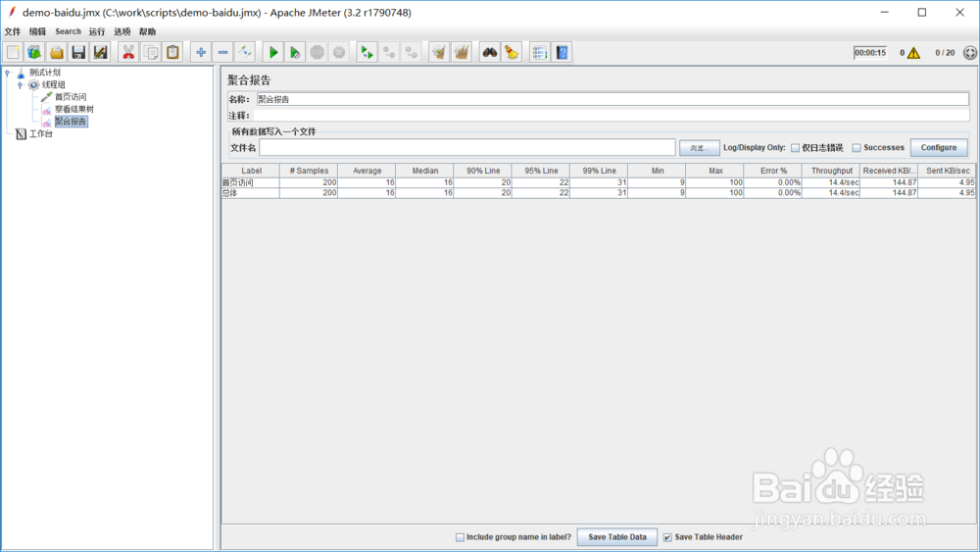
Task: Open Function Helper list icon
Action: tap(539, 53)
